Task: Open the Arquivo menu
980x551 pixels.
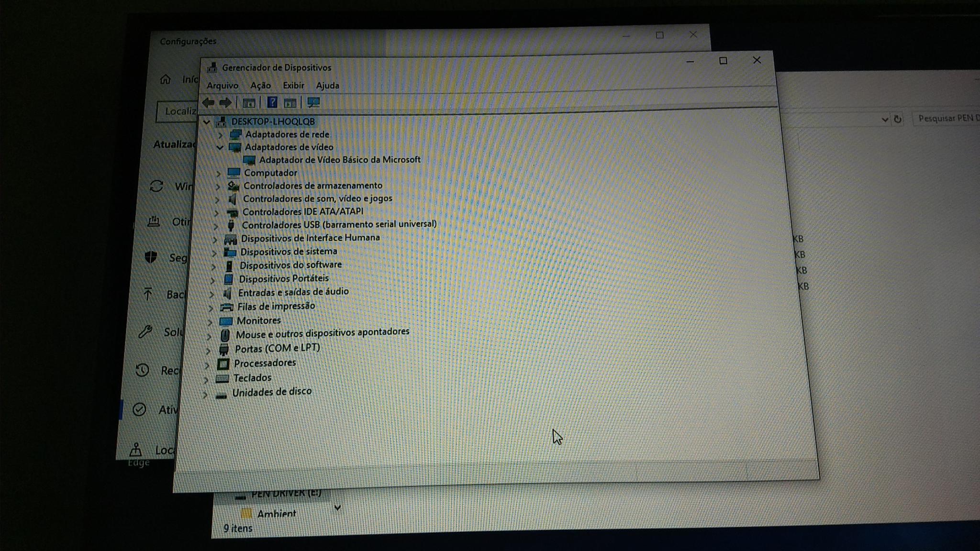Action: pyautogui.click(x=223, y=86)
